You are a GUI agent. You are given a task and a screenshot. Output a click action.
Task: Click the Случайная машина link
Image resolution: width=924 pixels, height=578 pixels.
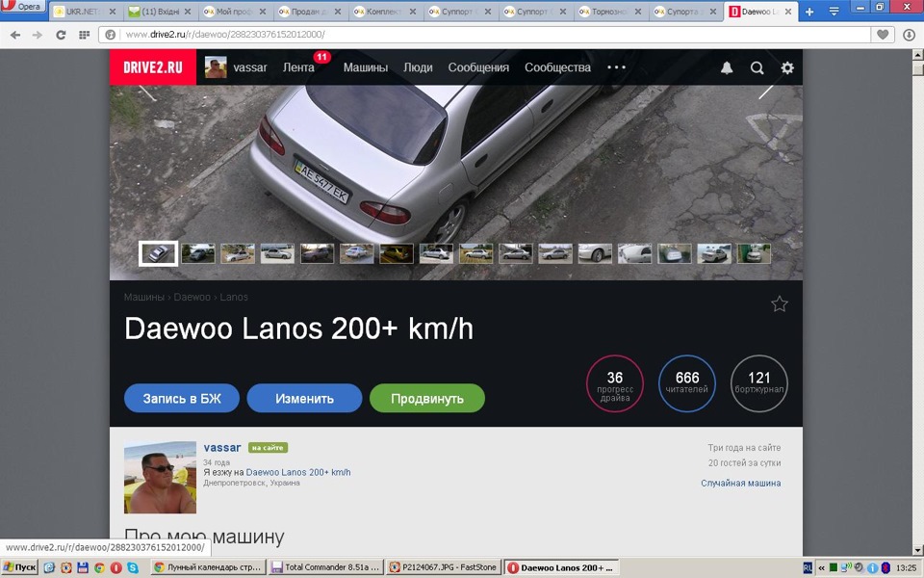pyautogui.click(x=741, y=483)
